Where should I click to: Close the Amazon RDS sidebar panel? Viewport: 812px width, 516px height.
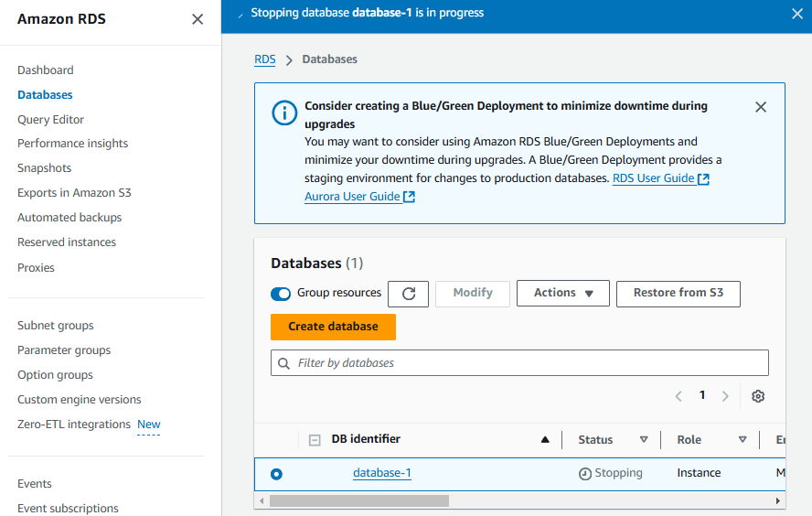point(198,19)
